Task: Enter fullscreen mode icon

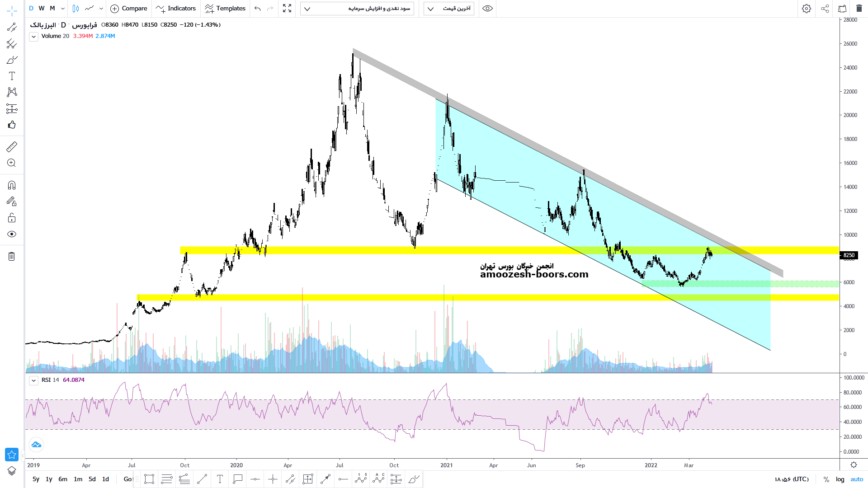Action: (x=287, y=9)
